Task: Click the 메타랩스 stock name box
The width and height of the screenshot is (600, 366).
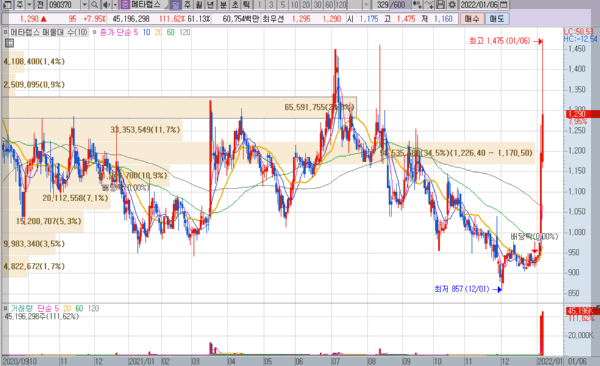Action: pos(149,5)
